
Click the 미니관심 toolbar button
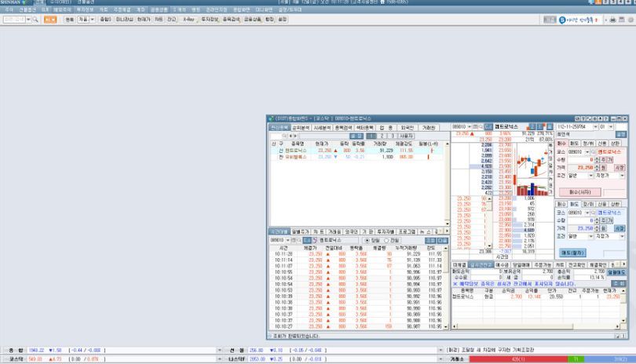[x=125, y=20]
